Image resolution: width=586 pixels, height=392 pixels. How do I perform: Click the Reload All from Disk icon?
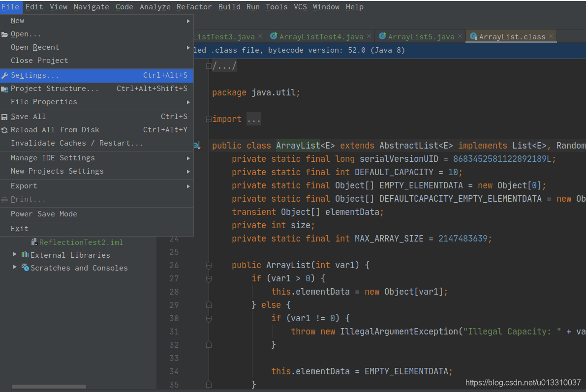tap(5, 129)
